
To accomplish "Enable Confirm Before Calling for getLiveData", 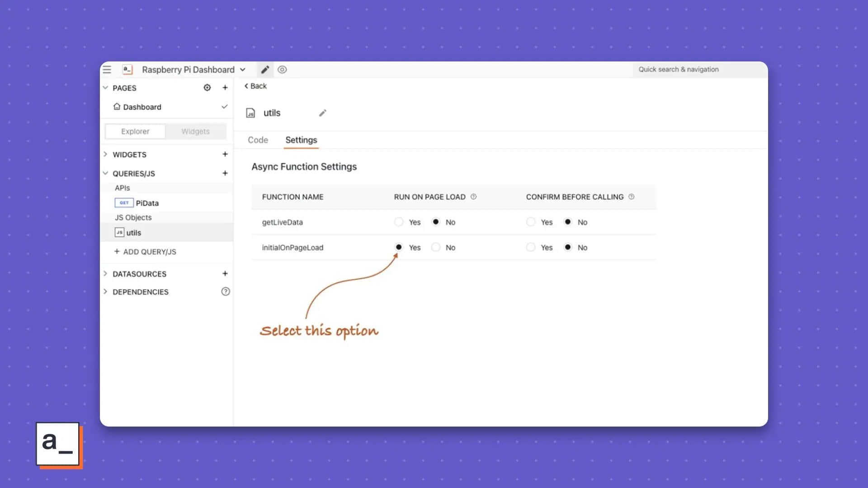I will click(531, 222).
